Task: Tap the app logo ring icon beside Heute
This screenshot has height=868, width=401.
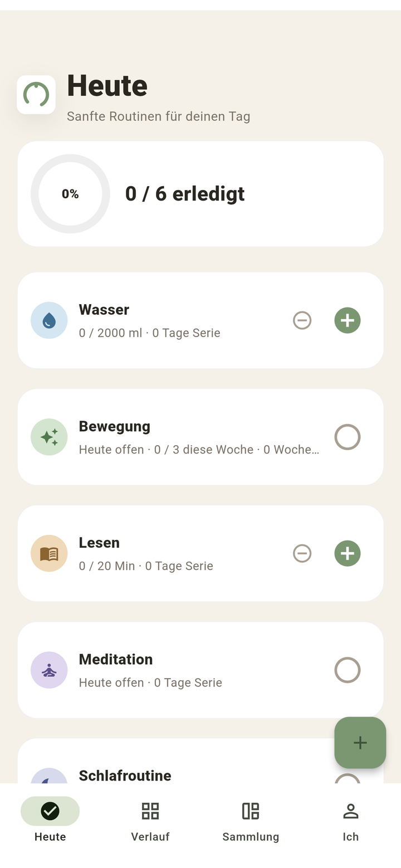Action: tap(36, 95)
